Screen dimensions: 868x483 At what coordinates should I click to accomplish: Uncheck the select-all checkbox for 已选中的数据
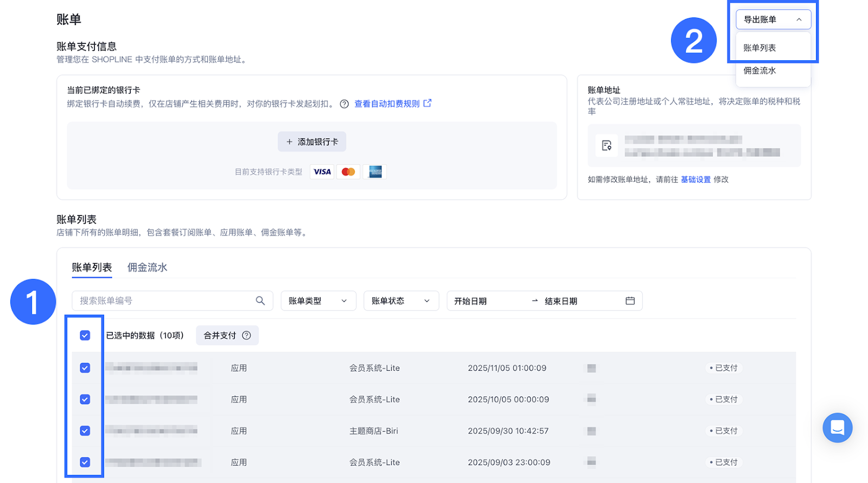pyautogui.click(x=85, y=335)
